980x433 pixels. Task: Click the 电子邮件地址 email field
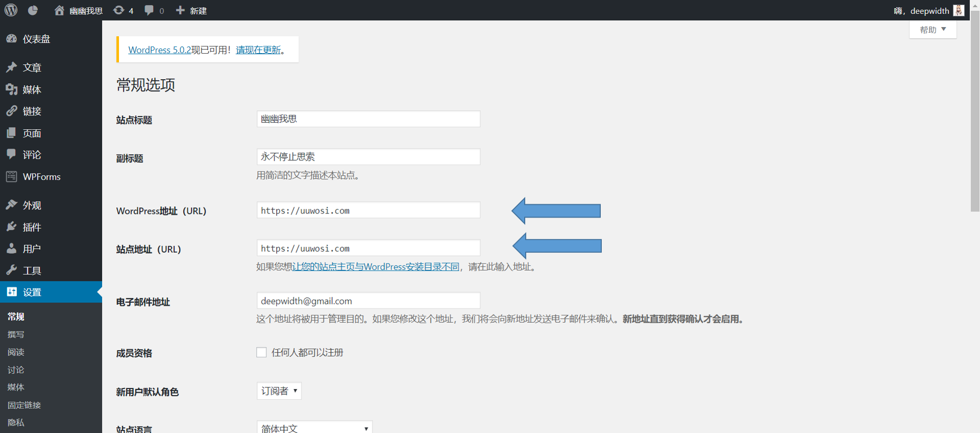(368, 301)
